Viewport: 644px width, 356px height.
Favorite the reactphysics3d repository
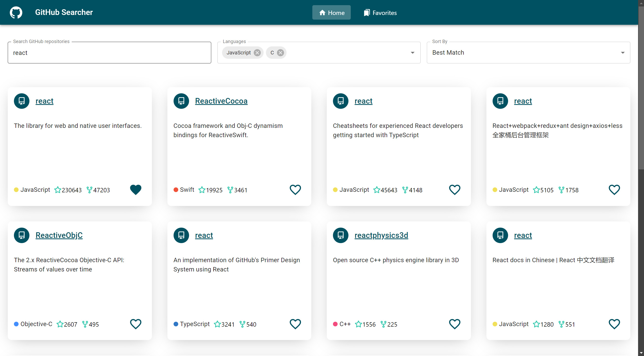[x=454, y=324]
